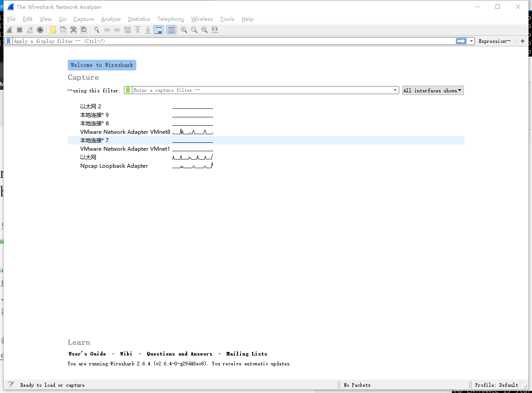This screenshot has width=532, height=393.
Task: Click into the capture filter field
Action: point(262,91)
